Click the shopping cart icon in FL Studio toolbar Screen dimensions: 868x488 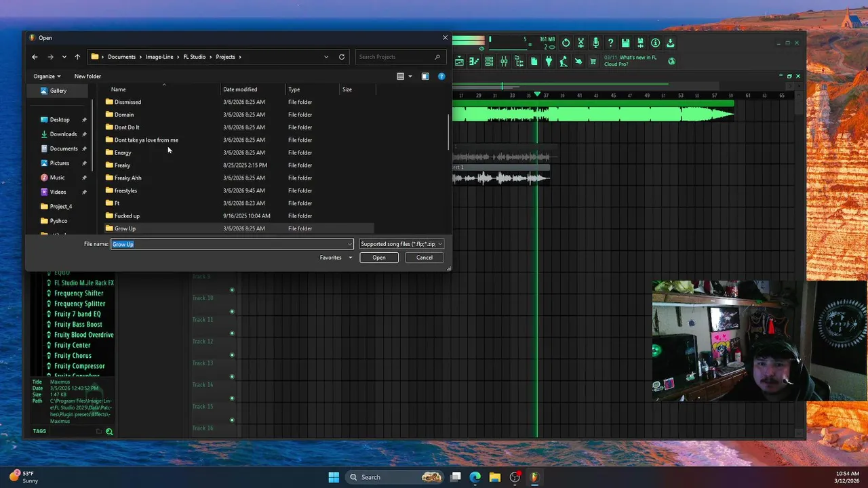click(x=593, y=62)
